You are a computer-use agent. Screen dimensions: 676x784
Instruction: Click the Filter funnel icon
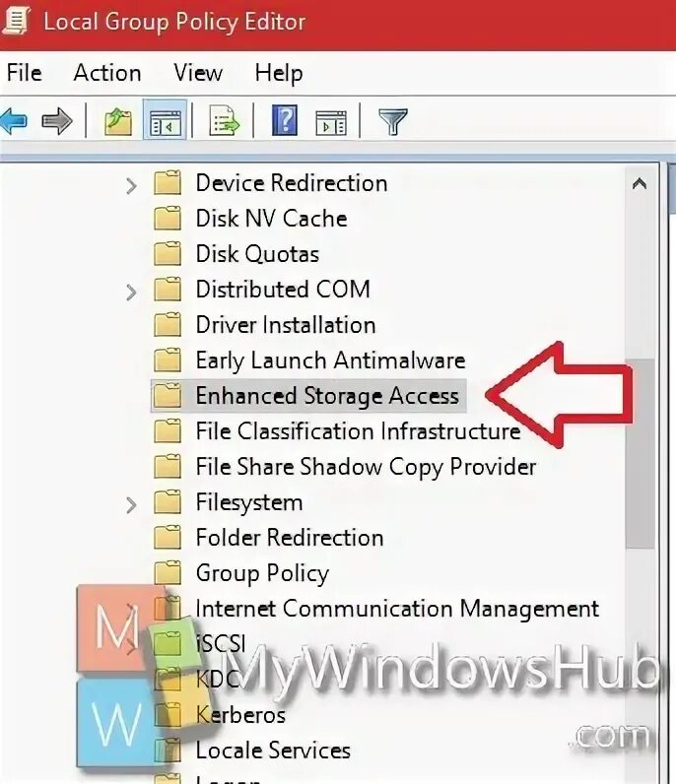pos(393,121)
